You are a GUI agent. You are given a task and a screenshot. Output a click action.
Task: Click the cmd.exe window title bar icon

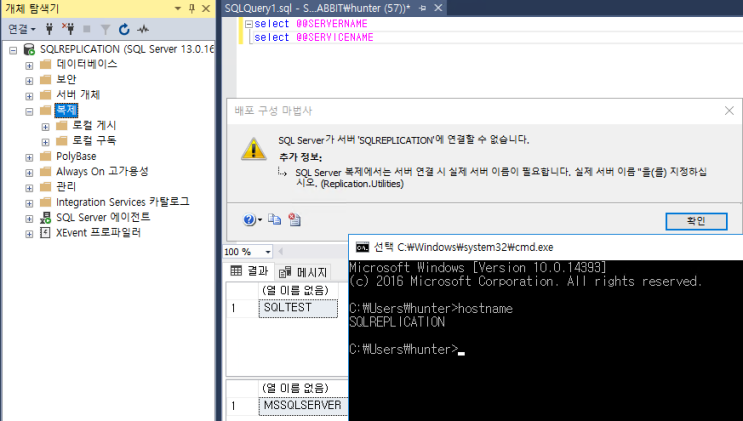(362, 247)
